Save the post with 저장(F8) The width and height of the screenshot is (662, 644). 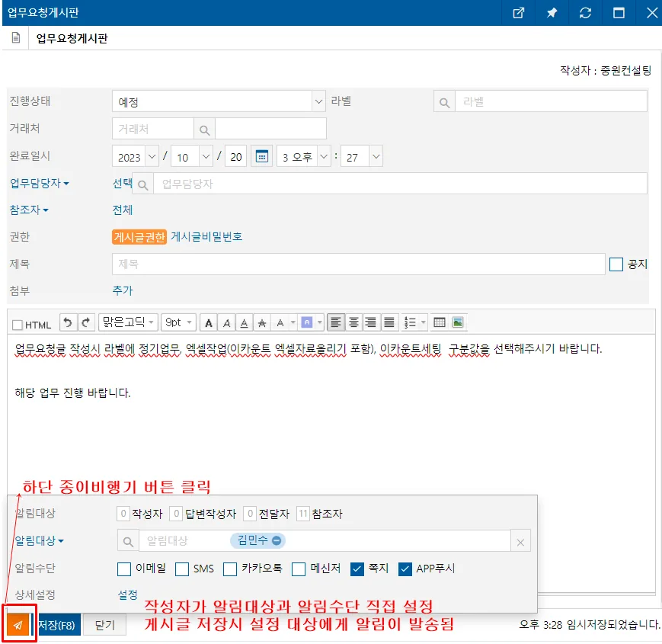coord(56,625)
